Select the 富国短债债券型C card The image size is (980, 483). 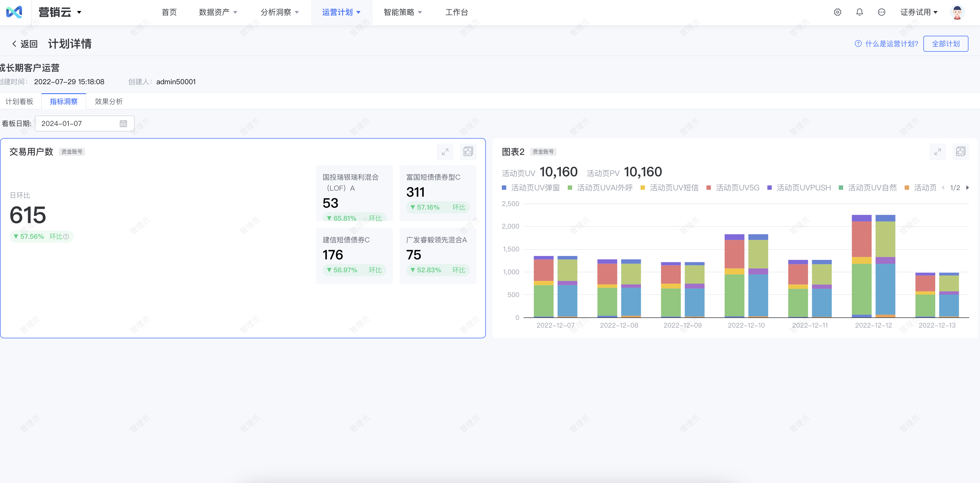tap(438, 193)
